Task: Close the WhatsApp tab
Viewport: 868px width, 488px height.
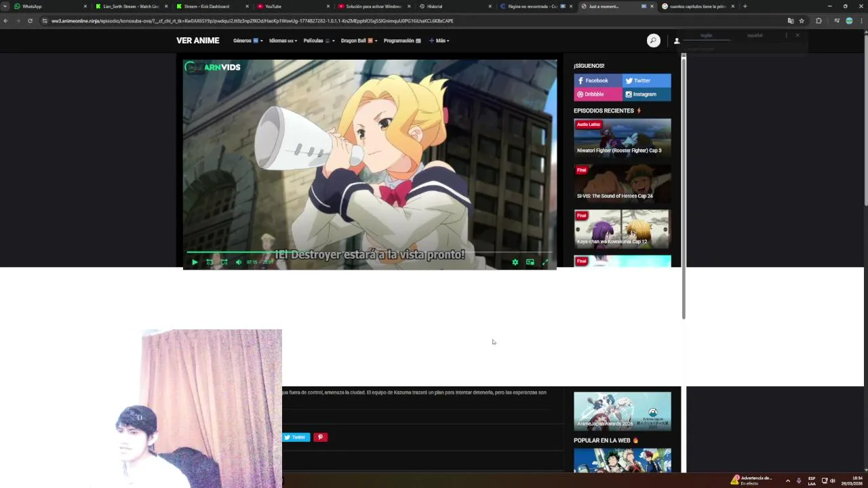Action: point(85,6)
